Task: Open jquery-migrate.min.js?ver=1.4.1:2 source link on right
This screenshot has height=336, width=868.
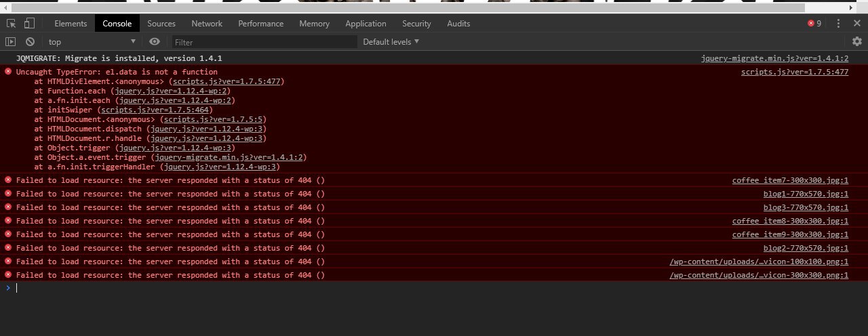Action: pyautogui.click(x=774, y=58)
